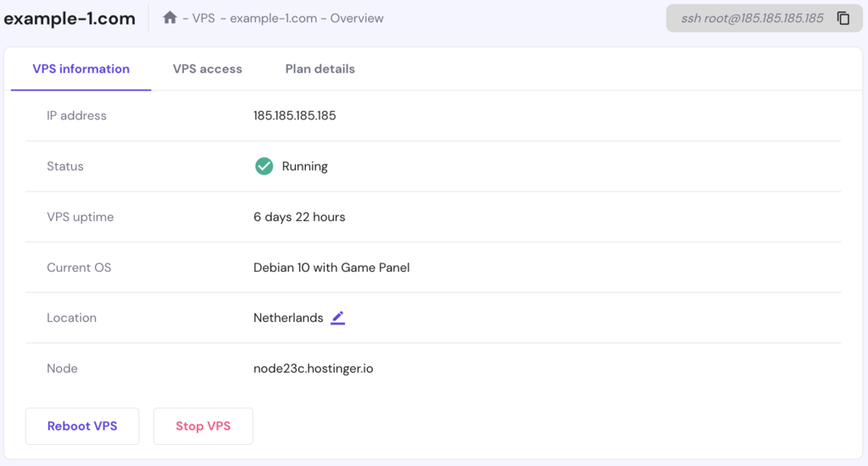The image size is (868, 466).
Task: Click the ssh root@185.185.185.185 command field
Action: pos(752,18)
